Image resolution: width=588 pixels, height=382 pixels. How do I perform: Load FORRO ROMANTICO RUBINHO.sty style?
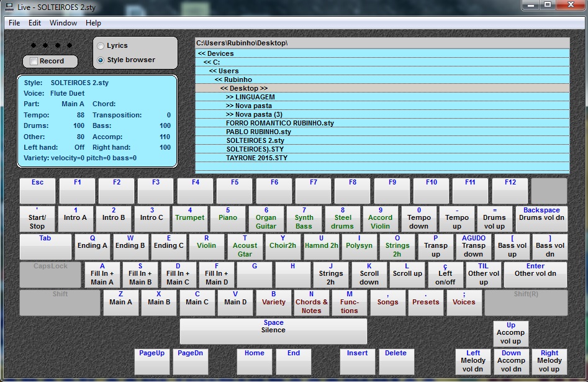(382, 123)
